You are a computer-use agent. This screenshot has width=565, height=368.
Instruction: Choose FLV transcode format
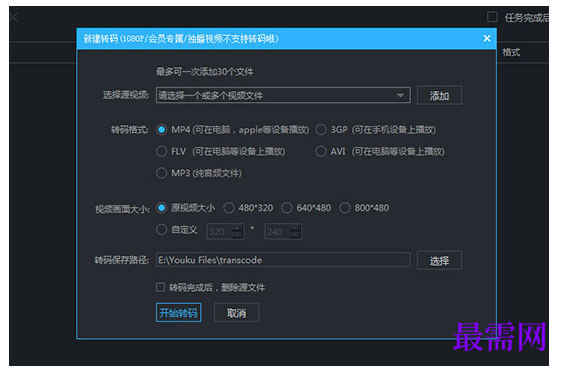coord(161,151)
